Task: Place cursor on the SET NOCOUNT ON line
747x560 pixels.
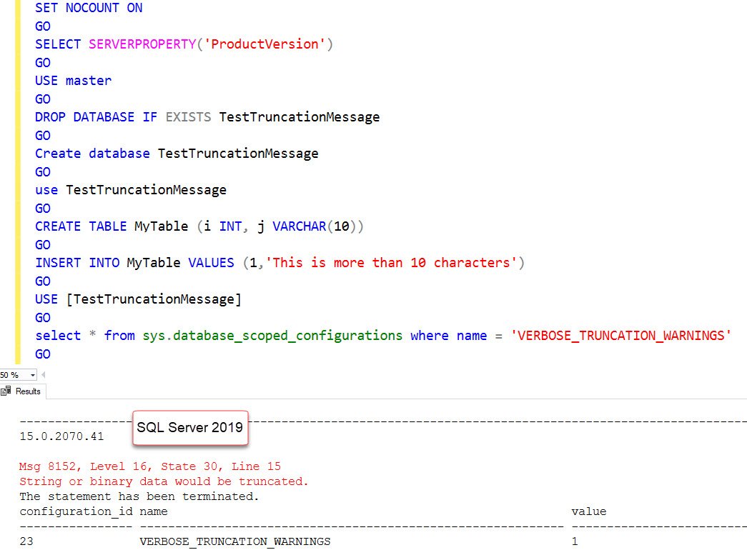Action: pos(89,8)
